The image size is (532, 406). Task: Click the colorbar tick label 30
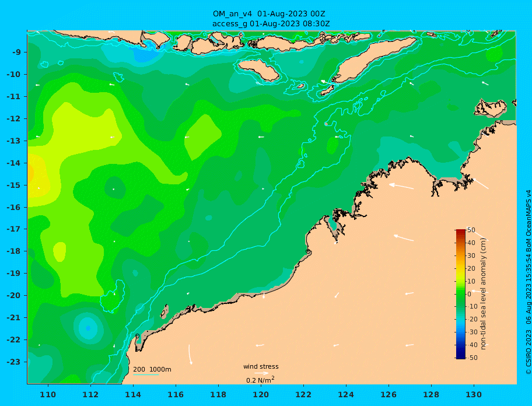[x=471, y=256]
